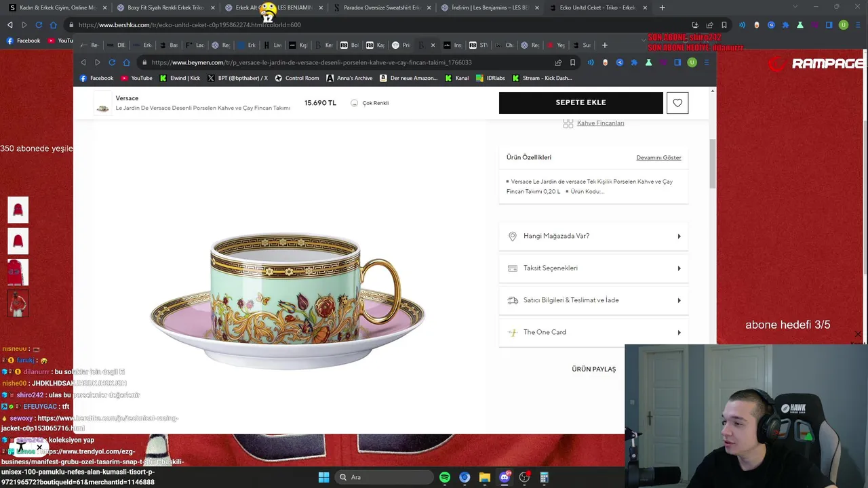The height and width of the screenshot is (488, 868).
Task: Reload the Beymen page in front browser
Action: (112, 62)
